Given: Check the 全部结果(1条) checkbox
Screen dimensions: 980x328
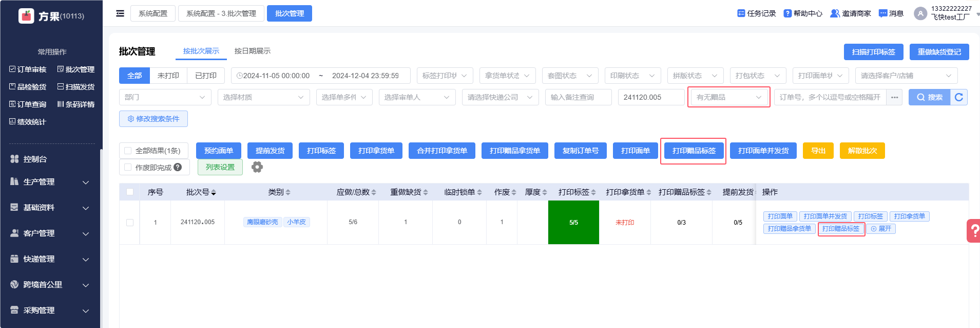Looking at the screenshot, I should click(128, 151).
